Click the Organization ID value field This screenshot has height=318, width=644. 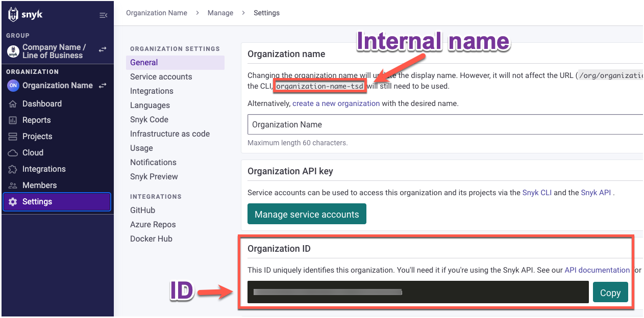coord(418,292)
